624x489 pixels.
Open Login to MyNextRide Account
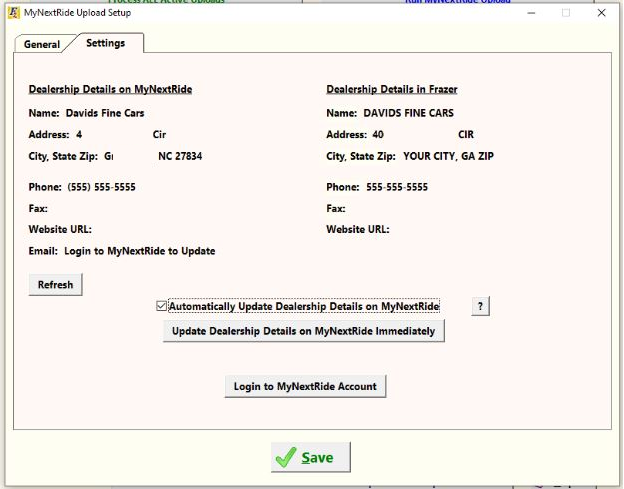305,386
